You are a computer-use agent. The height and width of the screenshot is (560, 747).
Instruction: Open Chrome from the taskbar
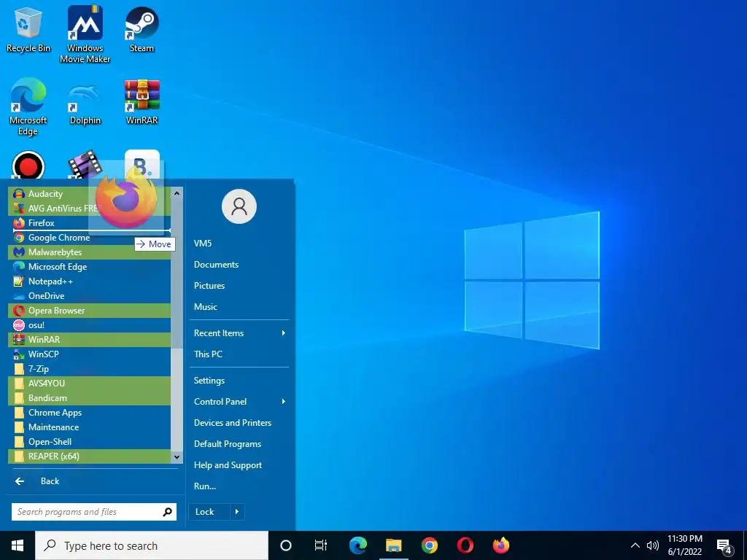click(x=429, y=545)
